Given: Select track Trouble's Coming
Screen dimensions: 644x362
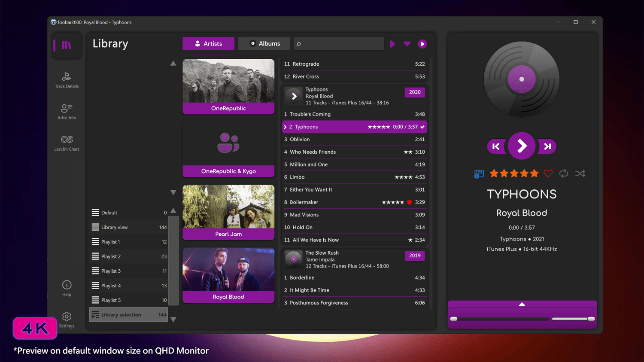Looking at the screenshot, I should click(355, 114).
